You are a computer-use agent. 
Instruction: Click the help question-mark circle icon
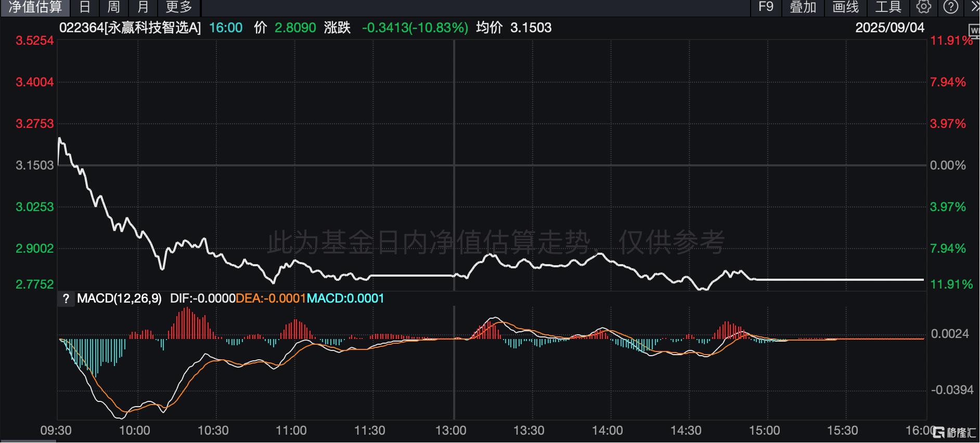point(951,7)
